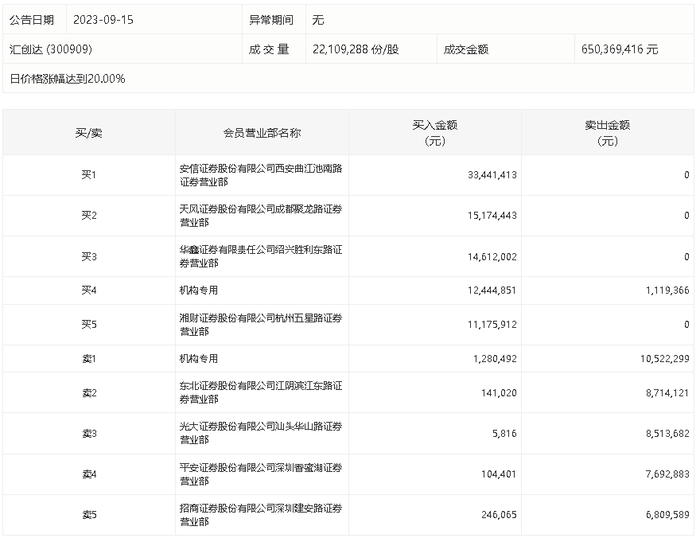Select sell amount 6,809,589
Viewport: 700px width, 542px height.
[x=667, y=515]
